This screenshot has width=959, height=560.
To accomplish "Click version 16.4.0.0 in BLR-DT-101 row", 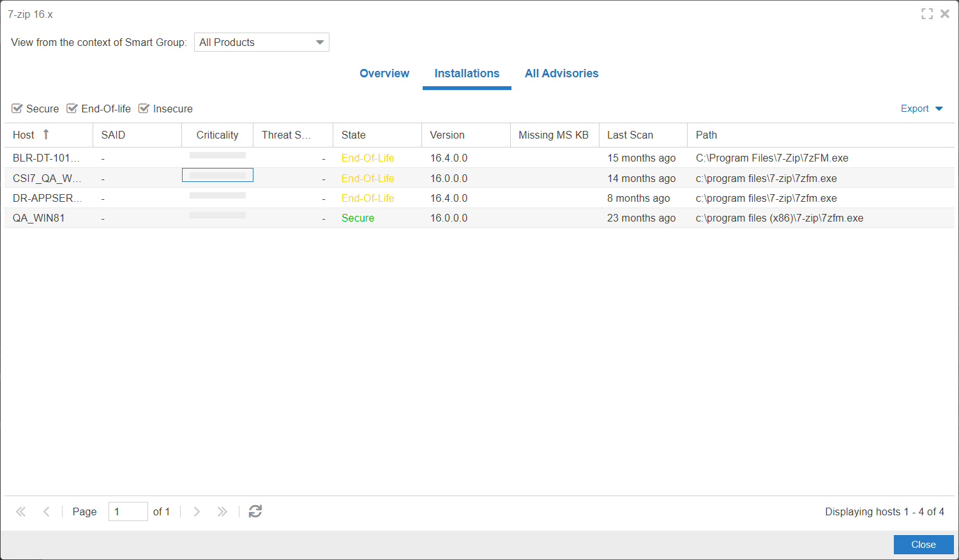I will (449, 158).
